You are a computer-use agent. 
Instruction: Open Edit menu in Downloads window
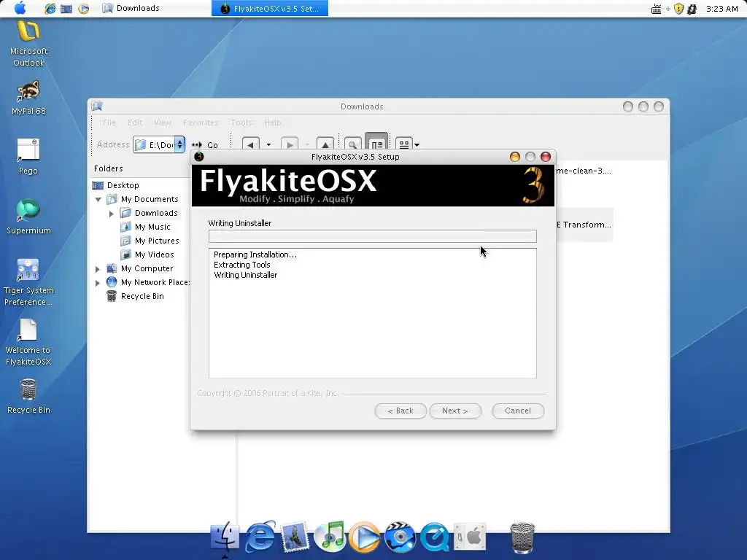click(135, 122)
